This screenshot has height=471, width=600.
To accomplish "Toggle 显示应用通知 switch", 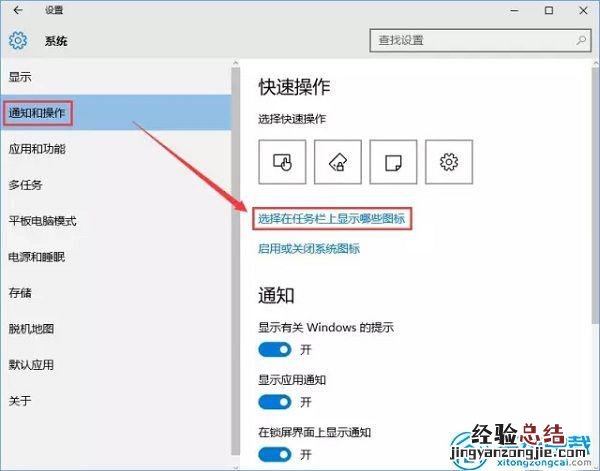I will pyautogui.click(x=275, y=402).
